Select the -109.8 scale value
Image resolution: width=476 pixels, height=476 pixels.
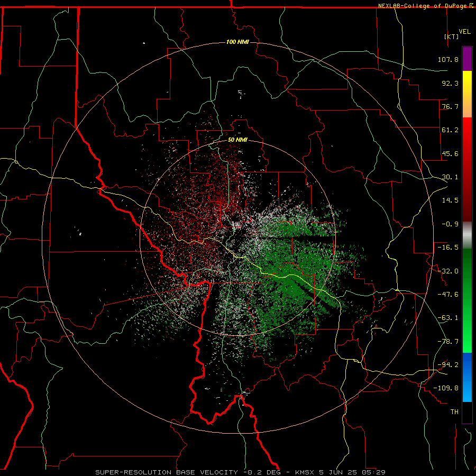click(446, 388)
